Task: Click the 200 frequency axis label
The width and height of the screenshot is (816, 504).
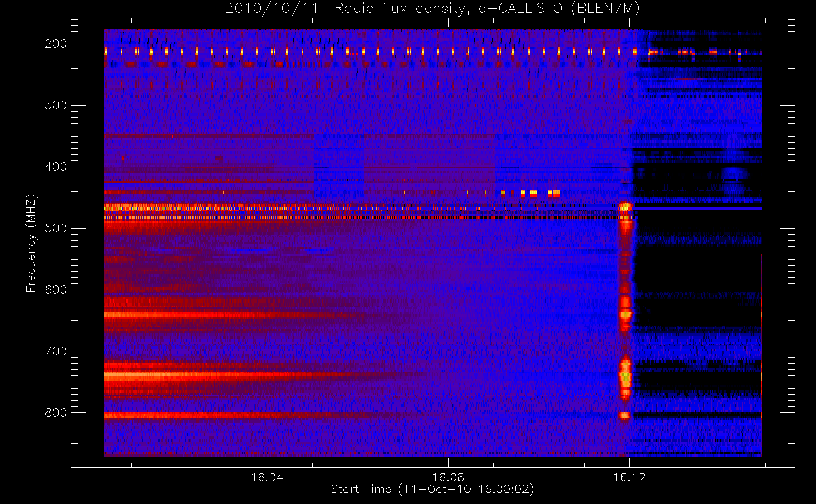Action: (55, 44)
